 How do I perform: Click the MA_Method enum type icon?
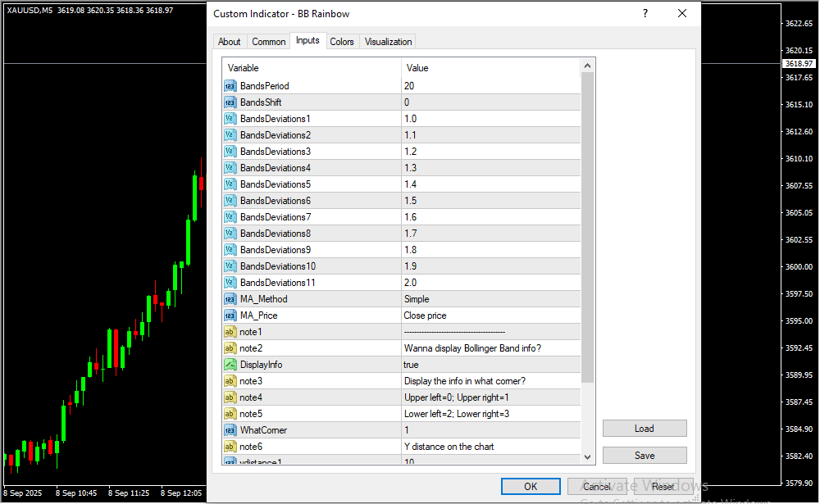pyautogui.click(x=230, y=299)
